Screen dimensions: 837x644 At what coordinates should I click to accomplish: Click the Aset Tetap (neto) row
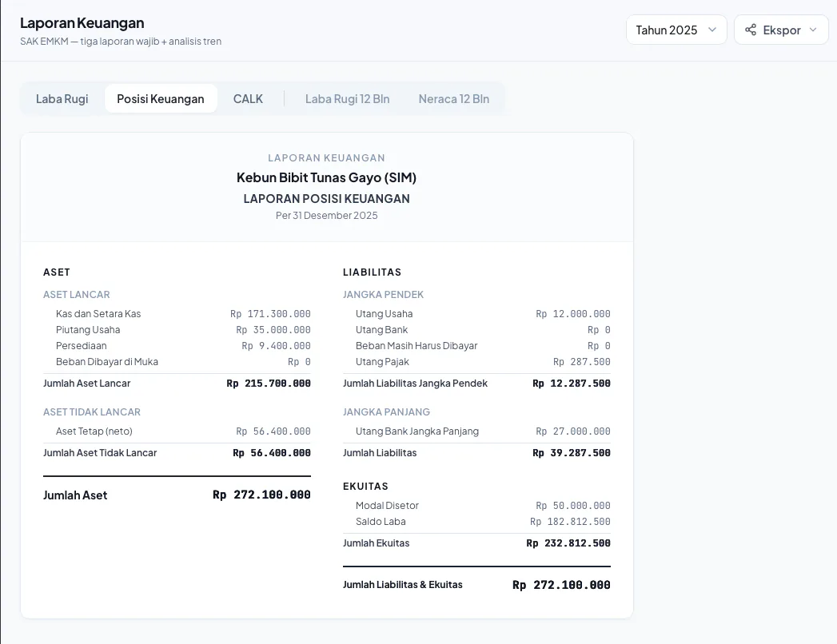[x=177, y=431]
